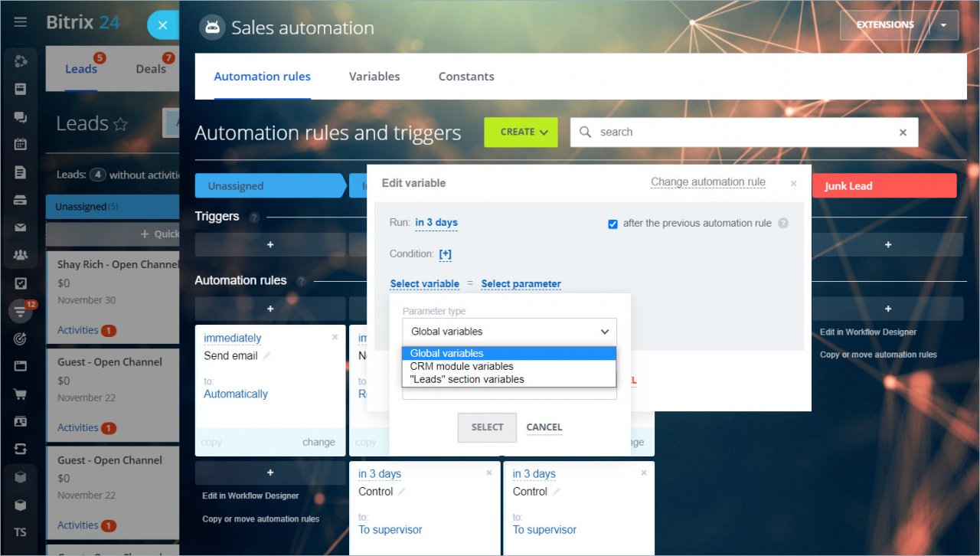Add trigger in Unassigned stage column
The width and height of the screenshot is (980, 556).
[x=270, y=245]
